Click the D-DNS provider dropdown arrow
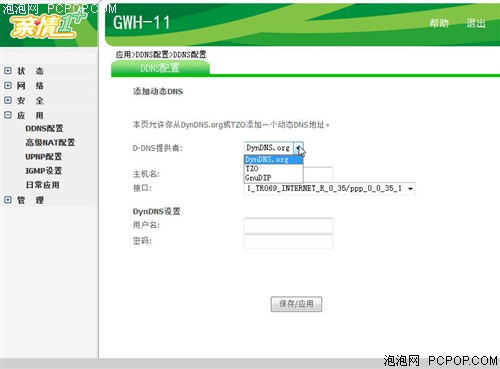500x369 pixels. [x=298, y=148]
